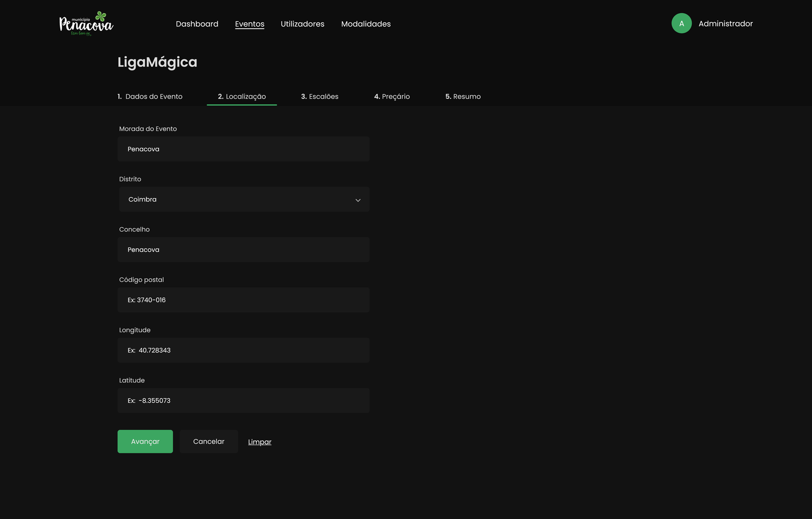Go to the Resumo step

pos(463,96)
